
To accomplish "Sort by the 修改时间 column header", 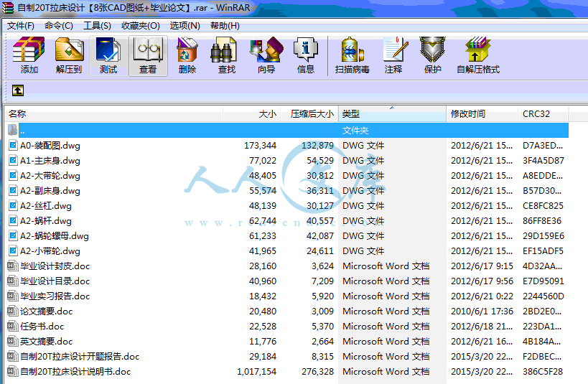I will coord(482,114).
